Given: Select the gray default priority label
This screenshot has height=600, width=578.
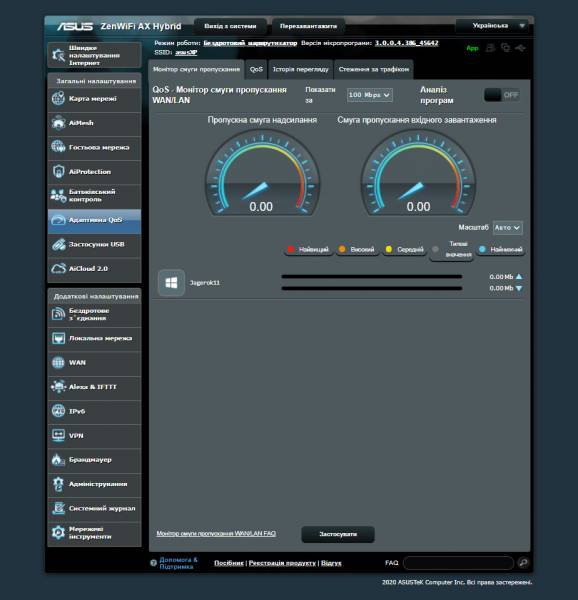Looking at the screenshot, I should (x=452, y=249).
